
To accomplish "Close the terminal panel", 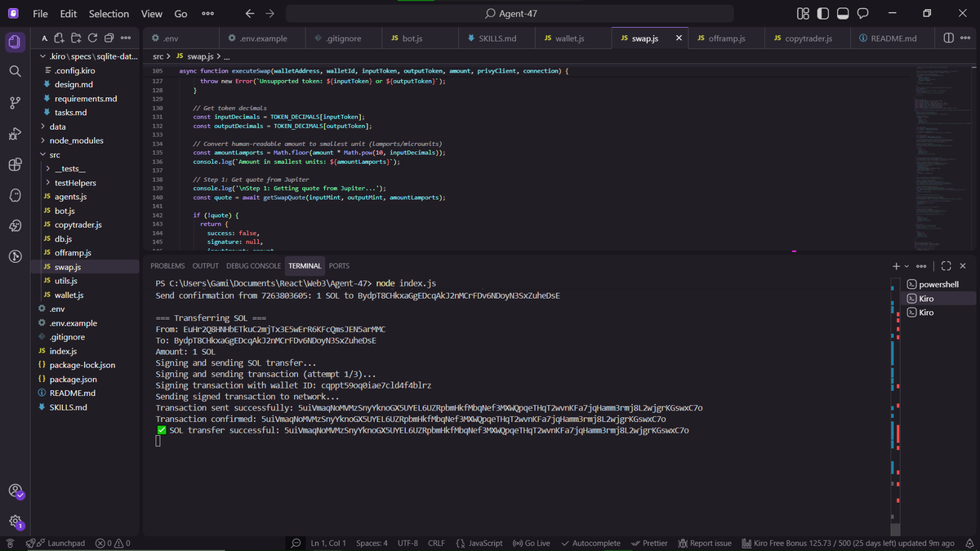I will coord(963,266).
